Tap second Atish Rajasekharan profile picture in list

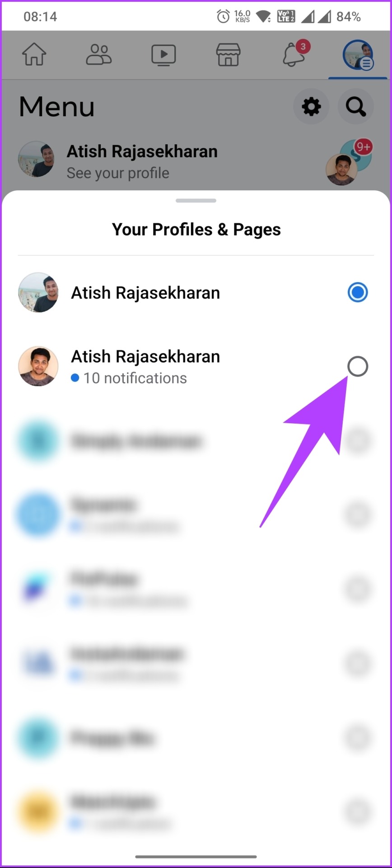38,367
